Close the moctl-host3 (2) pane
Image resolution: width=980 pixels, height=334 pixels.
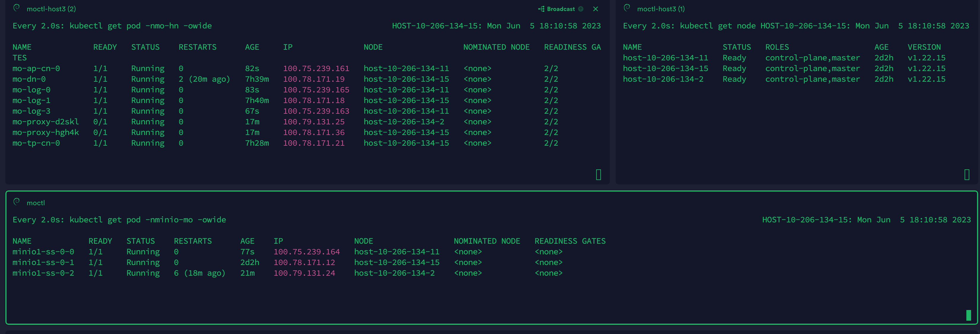(595, 9)
